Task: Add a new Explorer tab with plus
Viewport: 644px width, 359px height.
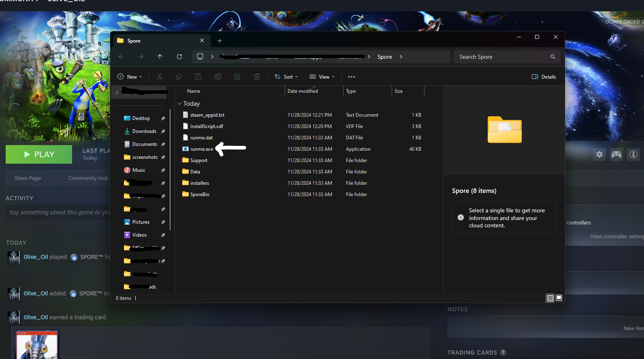Action: (220, 41)
